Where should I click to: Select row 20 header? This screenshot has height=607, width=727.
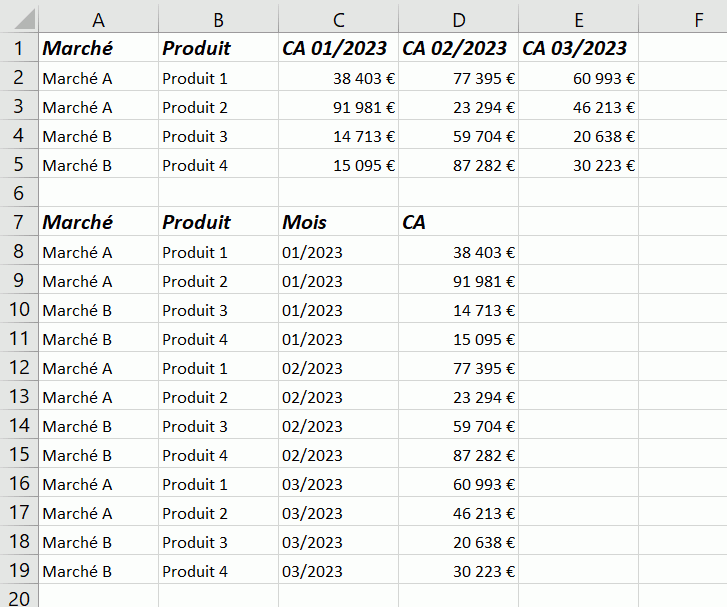point(19,596)
